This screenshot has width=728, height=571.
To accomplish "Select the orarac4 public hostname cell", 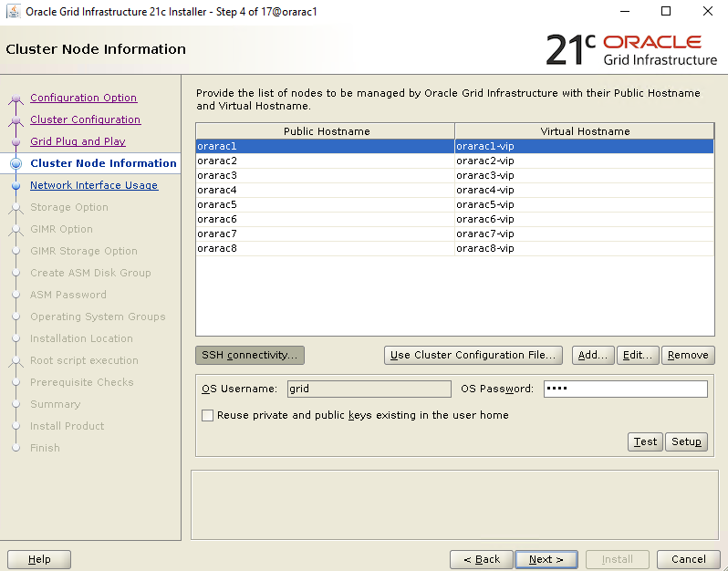I will coord(325,190).
